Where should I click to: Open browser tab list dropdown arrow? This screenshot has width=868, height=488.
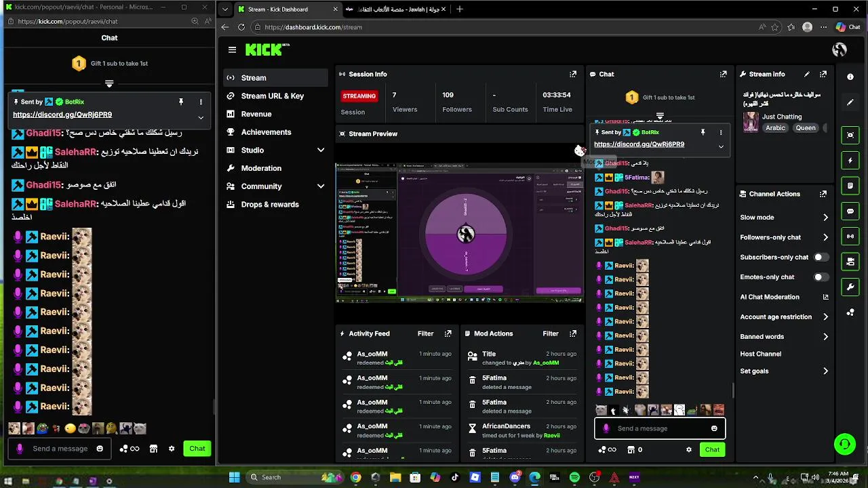click(x=224, y=9)
